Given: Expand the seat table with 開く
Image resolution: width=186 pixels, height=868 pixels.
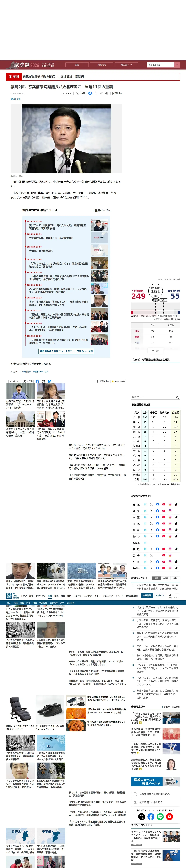Looking at the screenshot, I should 156,351.
